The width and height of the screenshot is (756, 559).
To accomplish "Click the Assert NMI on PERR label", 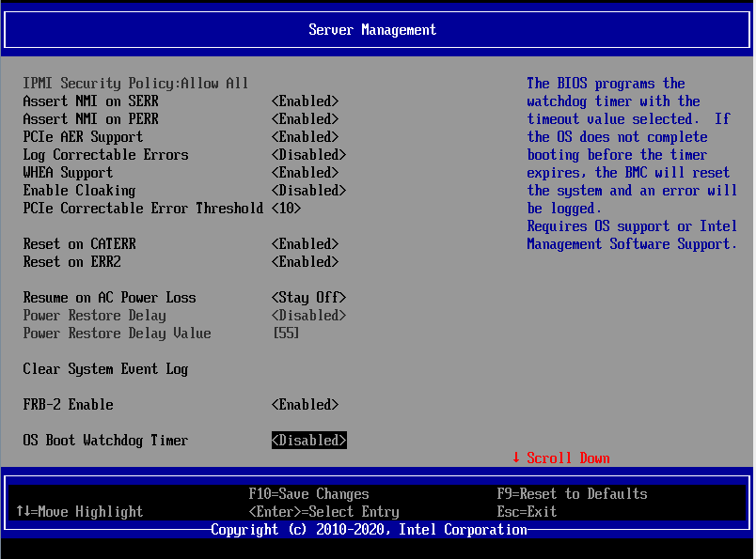I will (90, 119).
